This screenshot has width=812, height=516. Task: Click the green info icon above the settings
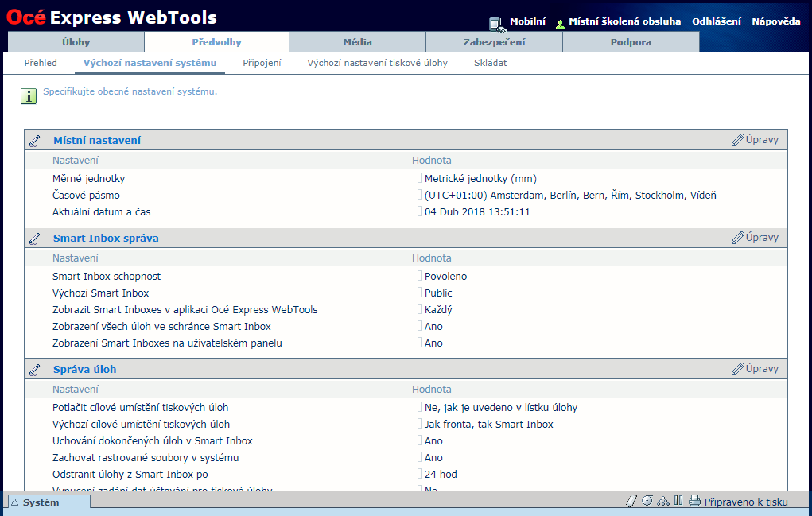[x=29, y=95]
